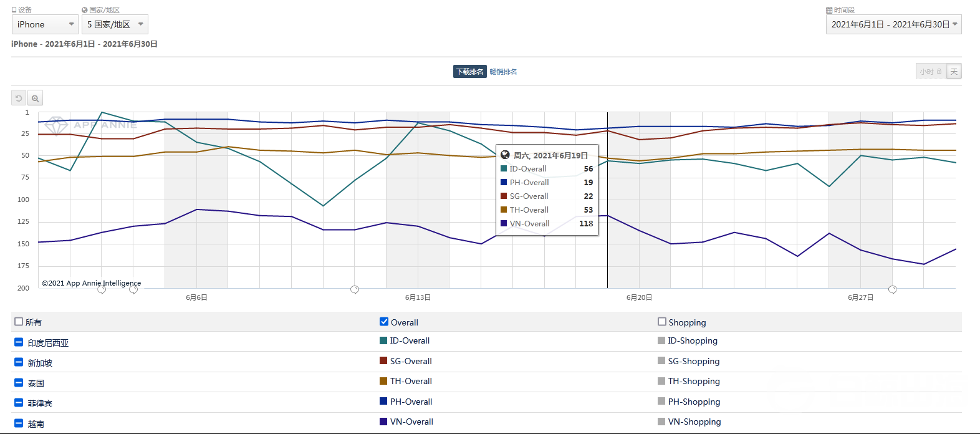Click the magnifier zoom icon above chart
980x434 pixels.
pos(36,99)
